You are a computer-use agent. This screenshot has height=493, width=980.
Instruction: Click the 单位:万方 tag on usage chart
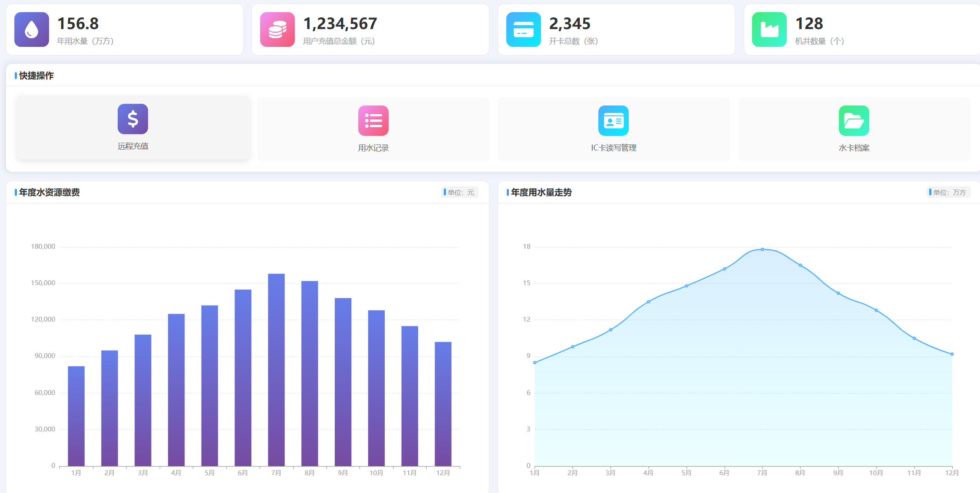[949, 192]
